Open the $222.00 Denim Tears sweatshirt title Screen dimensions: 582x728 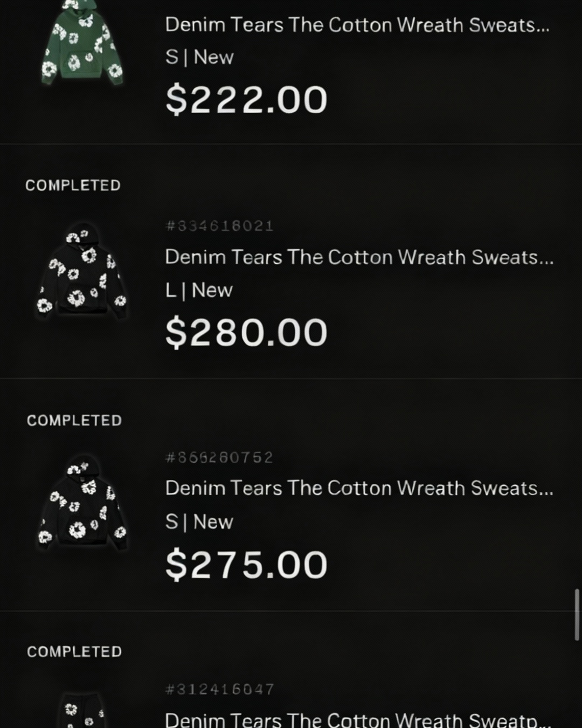[357, 25]
